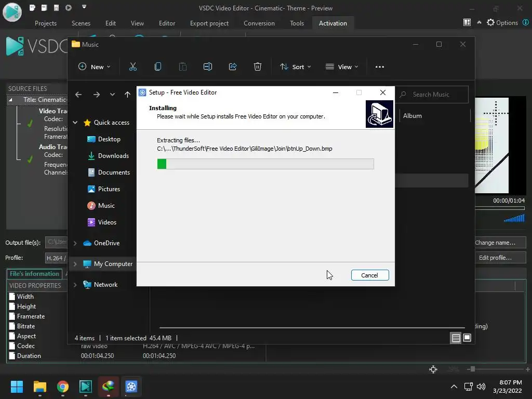This screenshot has height=399, width=532.
Task: Click the Free Video Editor setup taskbar icon
Action: 131,387
